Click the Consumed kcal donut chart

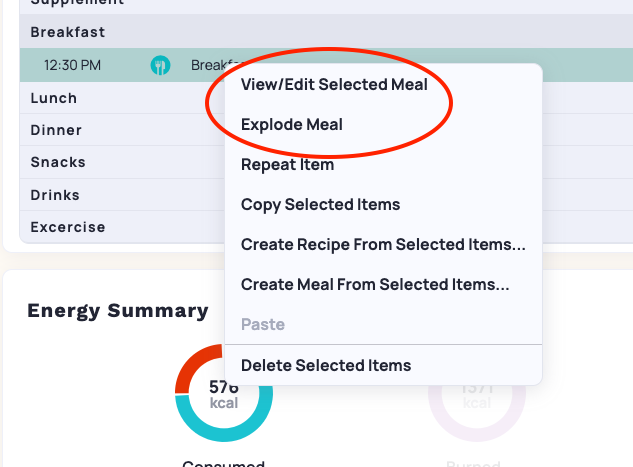pos(224,393)
